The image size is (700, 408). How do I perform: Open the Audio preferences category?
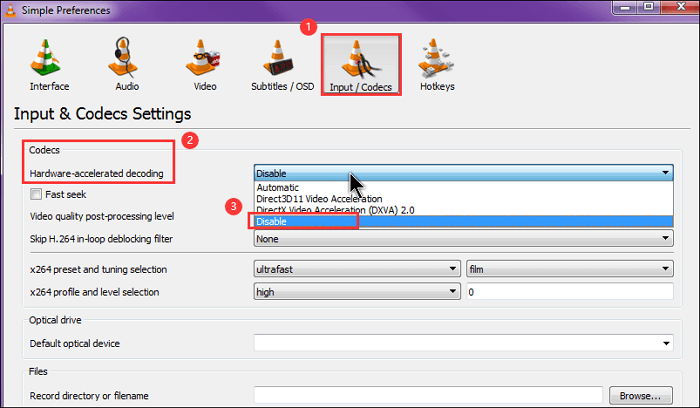pyautogui.click(x=127, y=65)
